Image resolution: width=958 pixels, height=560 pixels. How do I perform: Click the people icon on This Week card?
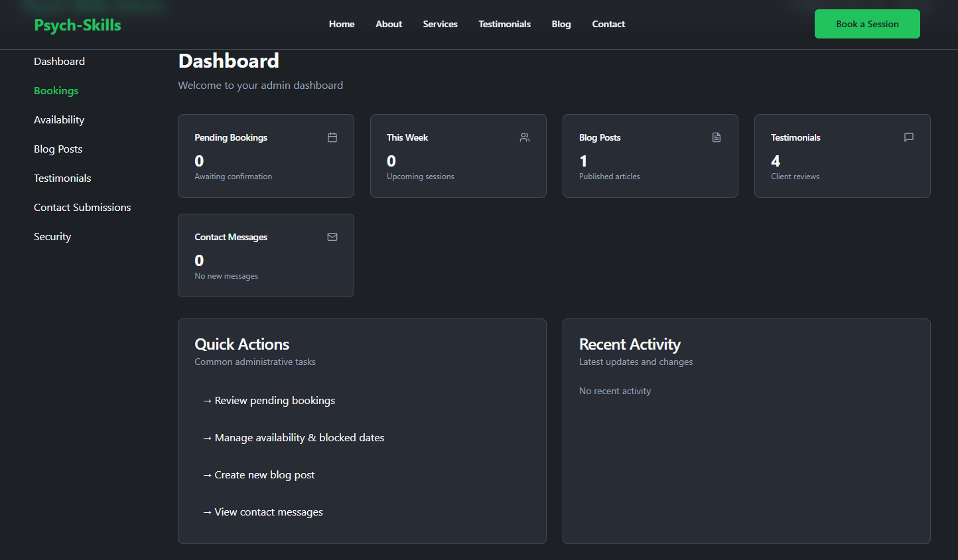[x=524, y=137]
